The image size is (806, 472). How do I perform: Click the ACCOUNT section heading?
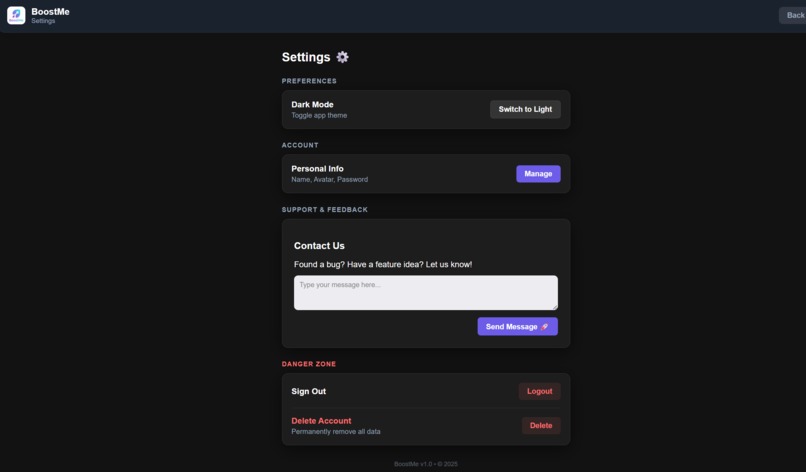300,146
